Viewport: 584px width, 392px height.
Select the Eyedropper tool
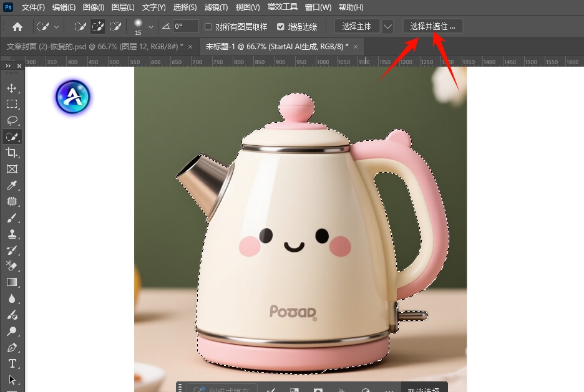point(12,185)
